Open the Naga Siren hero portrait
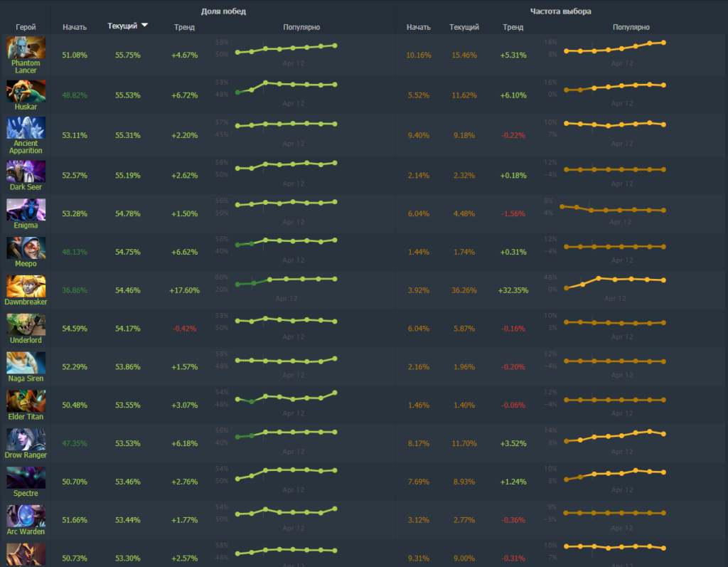Image resolution: width=728 pixels, height=567 pixels. (x=26, y=363)
